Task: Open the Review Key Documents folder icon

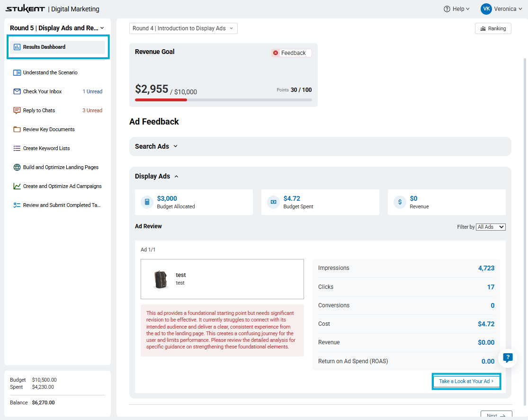Action: [17, 129]
